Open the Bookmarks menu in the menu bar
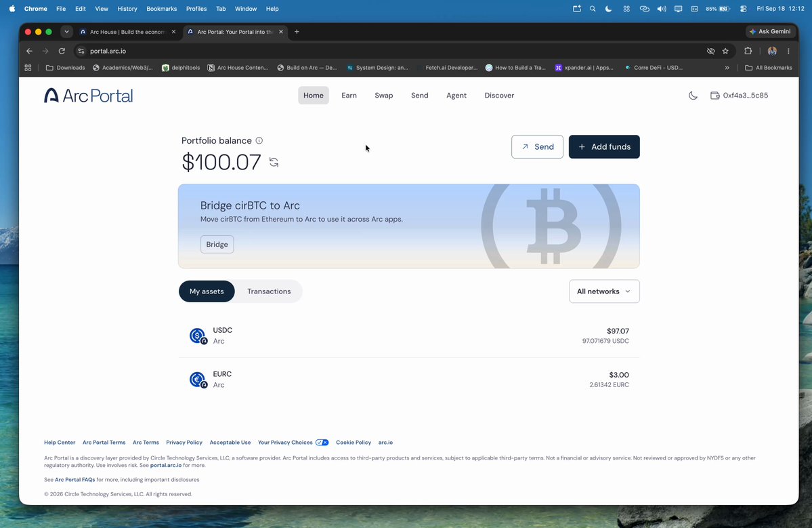 (162, 9)
